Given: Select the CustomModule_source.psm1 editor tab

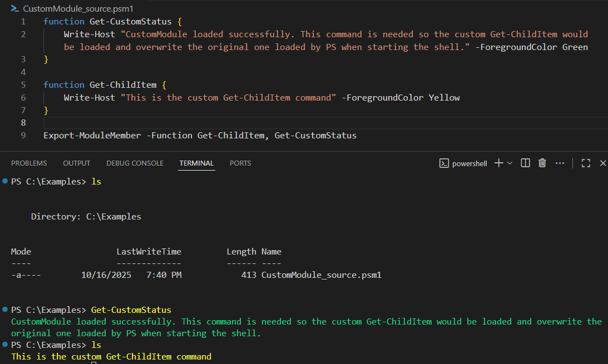Looking at the screenshot, I should click(77, 8).
